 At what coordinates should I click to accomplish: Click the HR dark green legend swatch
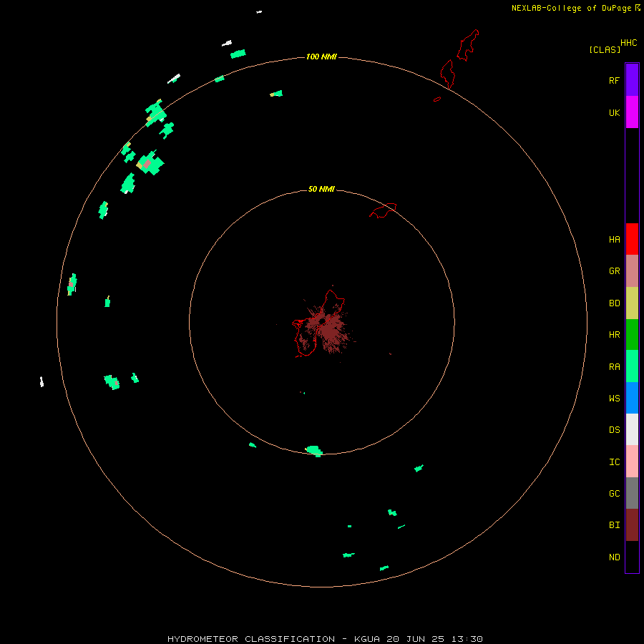pos(632,335)
